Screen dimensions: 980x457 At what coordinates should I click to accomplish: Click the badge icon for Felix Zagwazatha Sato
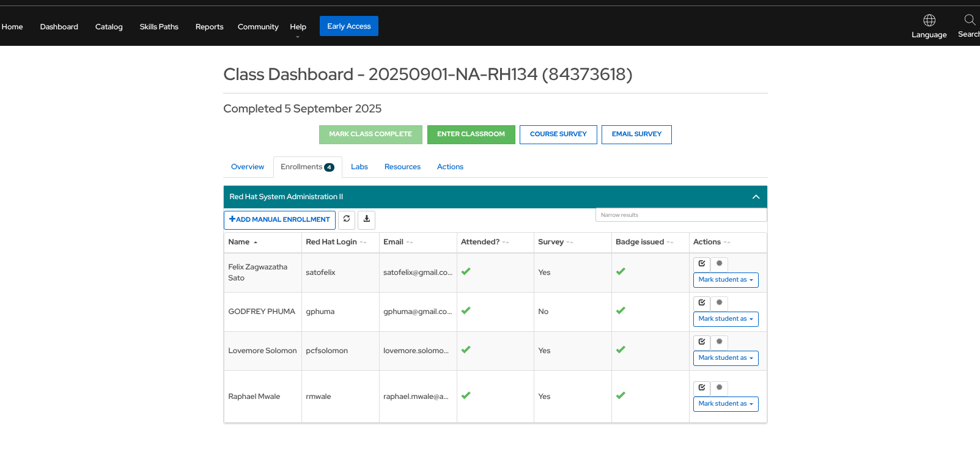coord(719,264)
